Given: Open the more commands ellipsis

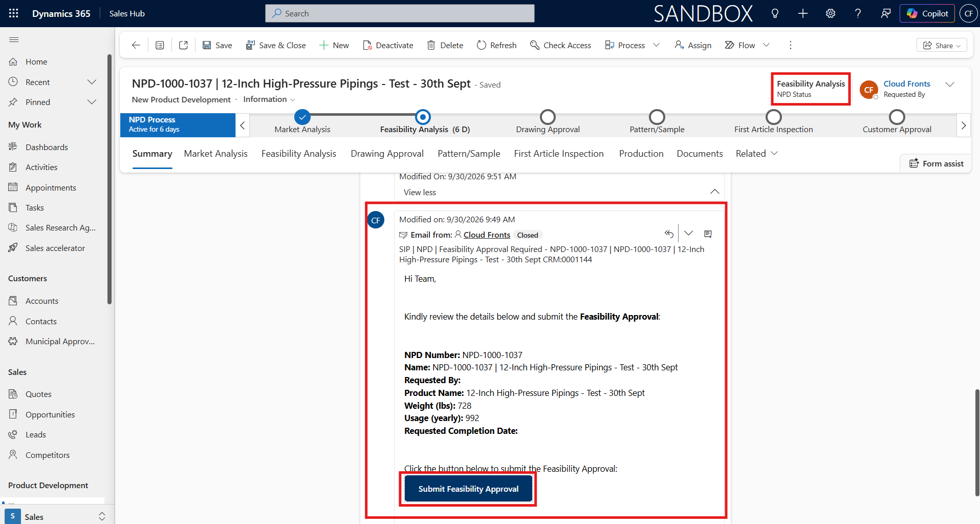Looking at the screenshot, I should point(790,45).
